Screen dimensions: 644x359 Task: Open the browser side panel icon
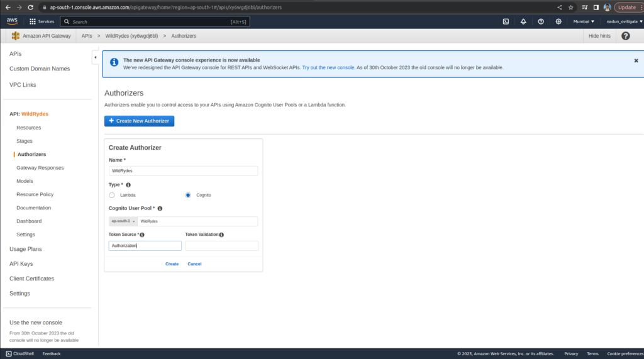click(x=596, y=8)
